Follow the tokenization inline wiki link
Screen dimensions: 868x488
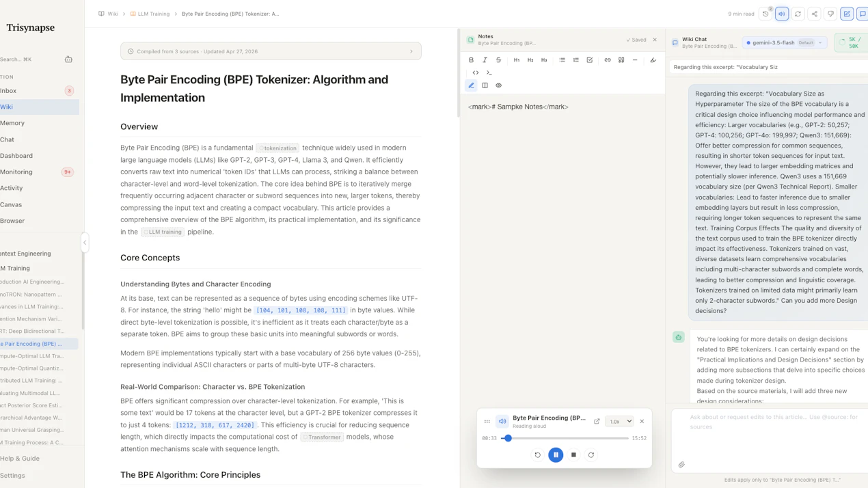point(278,148)
